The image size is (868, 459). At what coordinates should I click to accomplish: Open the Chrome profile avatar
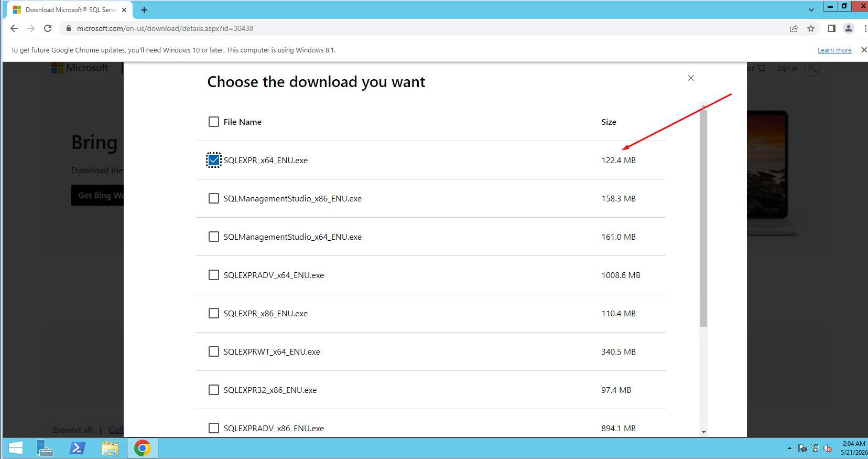[849, 28]
